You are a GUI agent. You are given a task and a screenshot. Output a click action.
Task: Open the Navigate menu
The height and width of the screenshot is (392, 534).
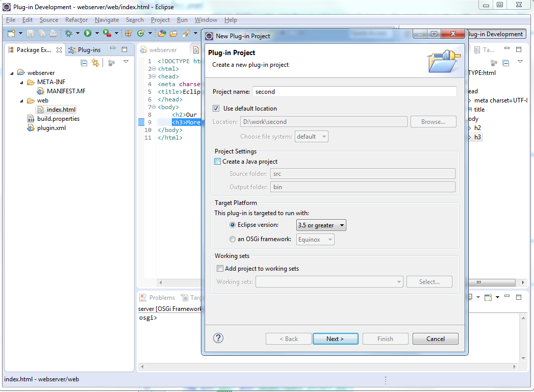107,20
